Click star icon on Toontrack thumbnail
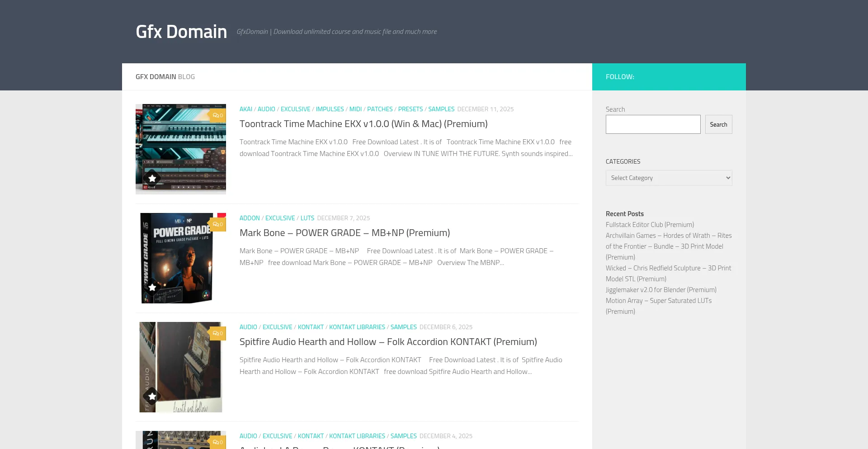The height and width of the screenshot is (449, 868). click(152, 178)
